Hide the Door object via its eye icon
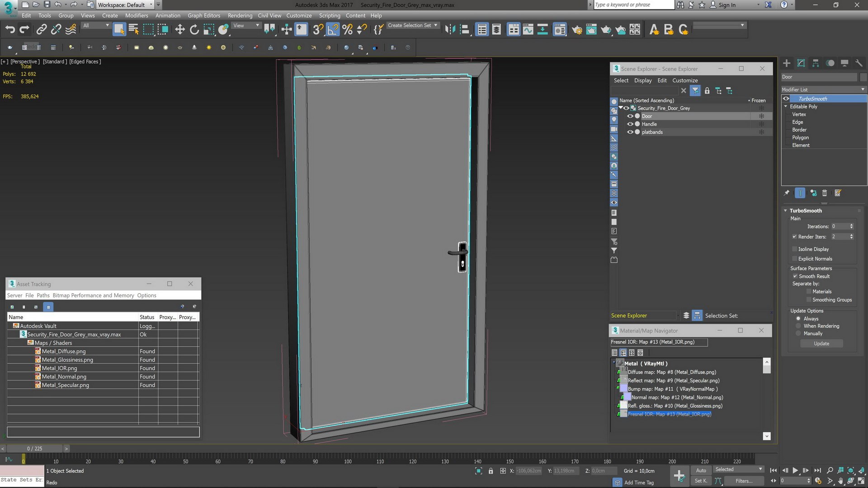Image resolution: width=868 pixels, height=488 pixels. point(630,116)
